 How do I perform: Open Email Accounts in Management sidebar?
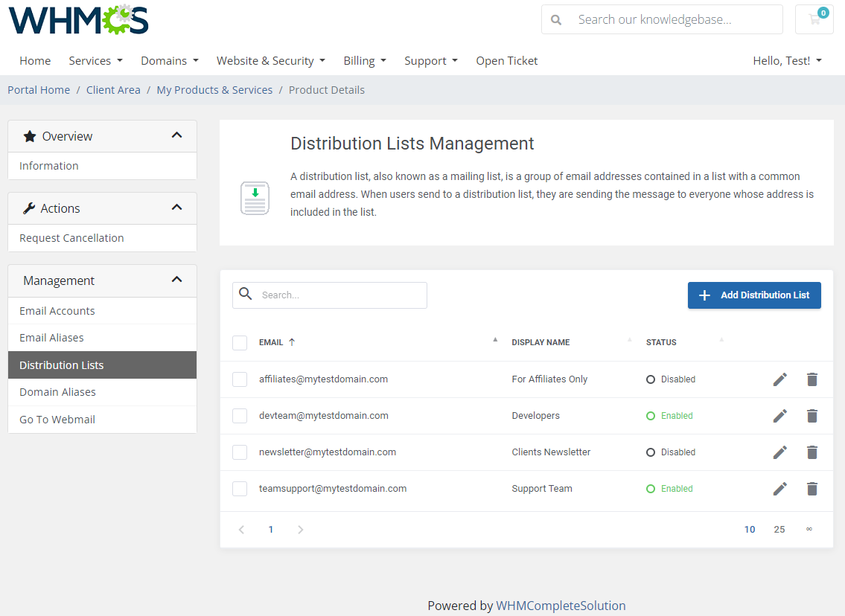tap(57, 311)
